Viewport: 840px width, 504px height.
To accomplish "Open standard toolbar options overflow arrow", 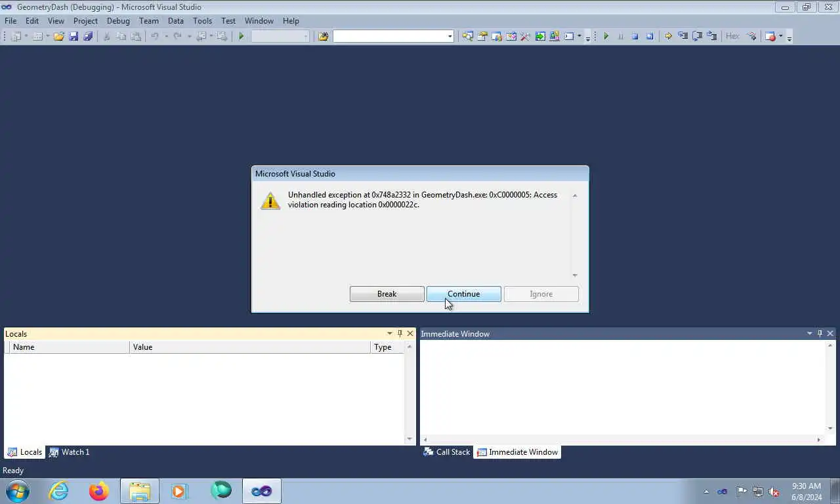I will click(587, 38).
